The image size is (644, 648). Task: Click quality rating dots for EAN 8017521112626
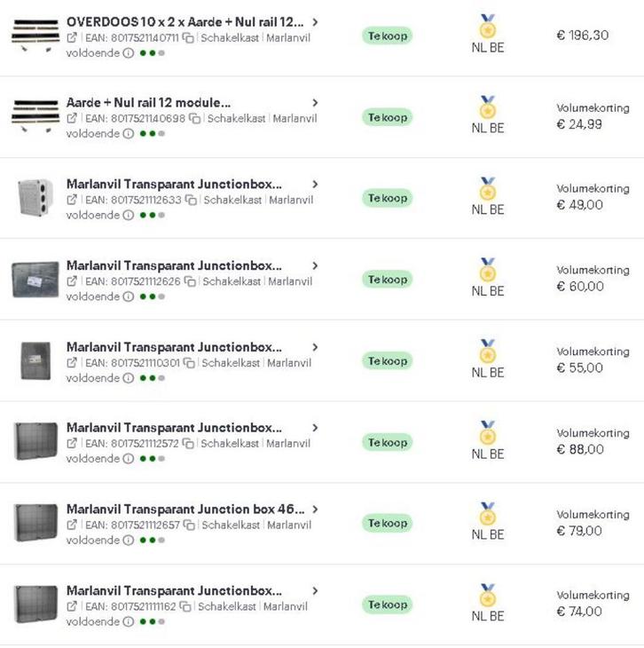[153, 296]
